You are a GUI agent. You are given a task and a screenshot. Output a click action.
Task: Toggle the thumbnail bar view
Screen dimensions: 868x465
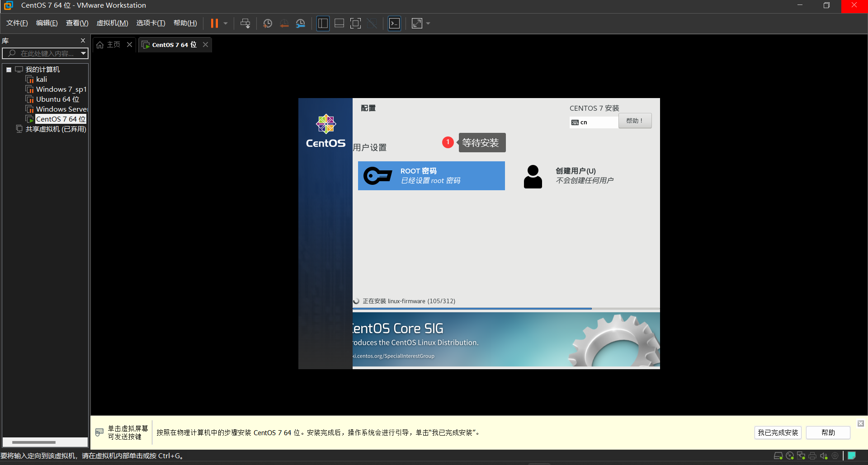[340, 23]
